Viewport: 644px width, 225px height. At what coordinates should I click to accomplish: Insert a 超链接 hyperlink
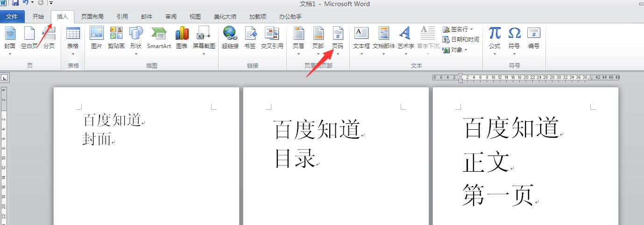(x=230, y=38)
